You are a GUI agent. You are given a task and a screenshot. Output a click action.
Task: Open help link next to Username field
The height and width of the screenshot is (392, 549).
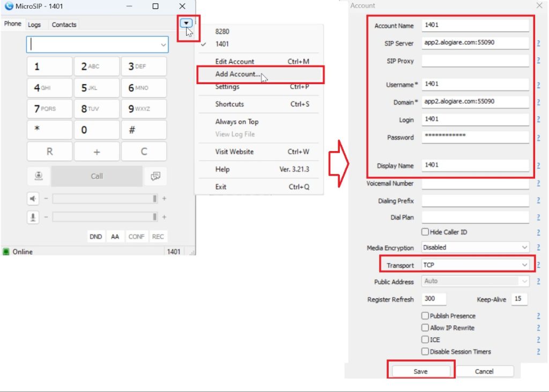[538, 85]
